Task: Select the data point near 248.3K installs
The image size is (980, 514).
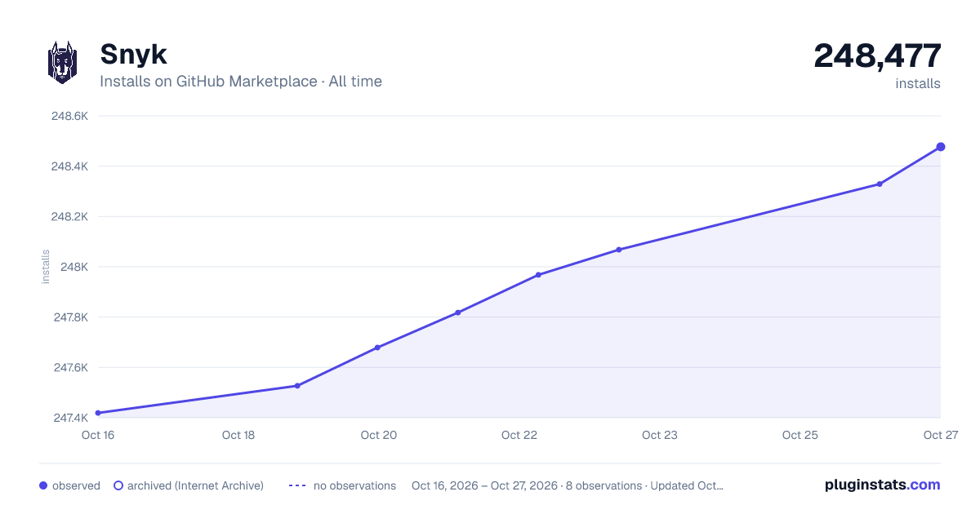Action: tap(880, 184)
